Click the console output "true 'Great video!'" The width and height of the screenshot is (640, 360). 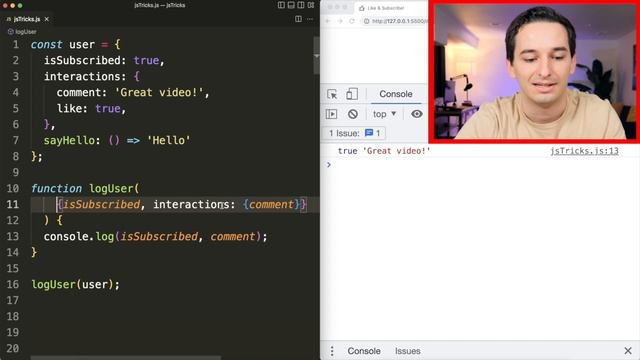[x=384, y=151]
